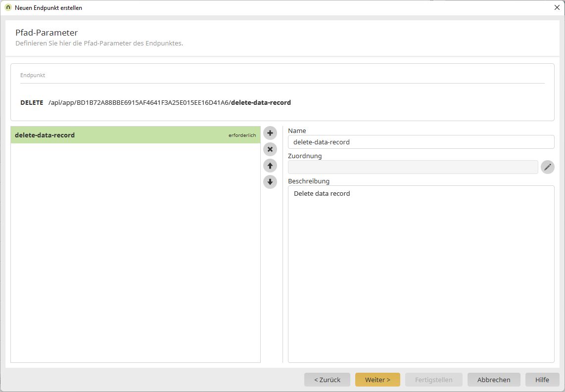The image size is (565, 392).
Task: Click the 'Neuen Endpunkt erstellen' window title
Action: [x=48, y=7]
